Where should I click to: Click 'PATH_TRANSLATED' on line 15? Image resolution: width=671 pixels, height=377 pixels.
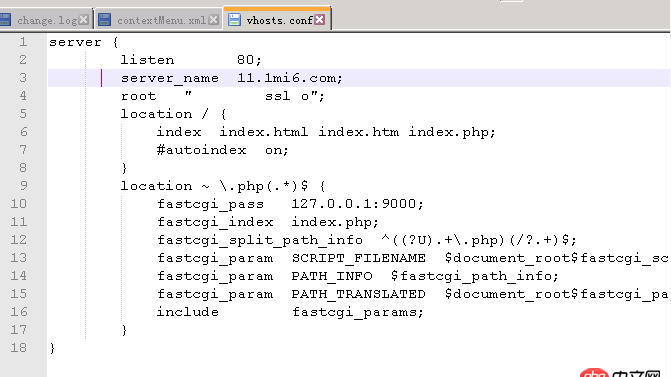(359, 294)
